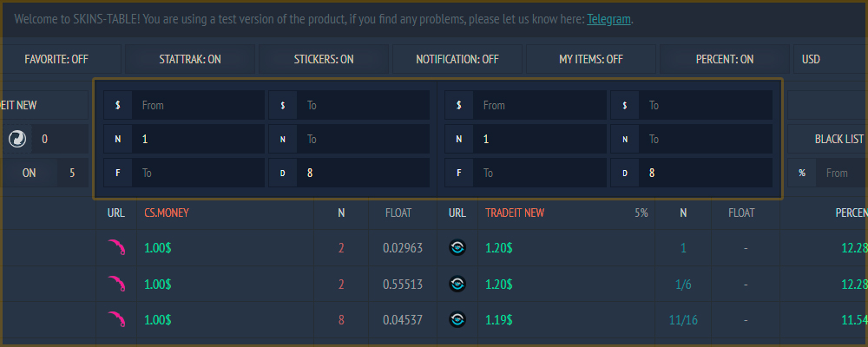Open the Tradeit URL icon for 1.19$ item
The image size is (868, 347).
click(x=457, y=319)
